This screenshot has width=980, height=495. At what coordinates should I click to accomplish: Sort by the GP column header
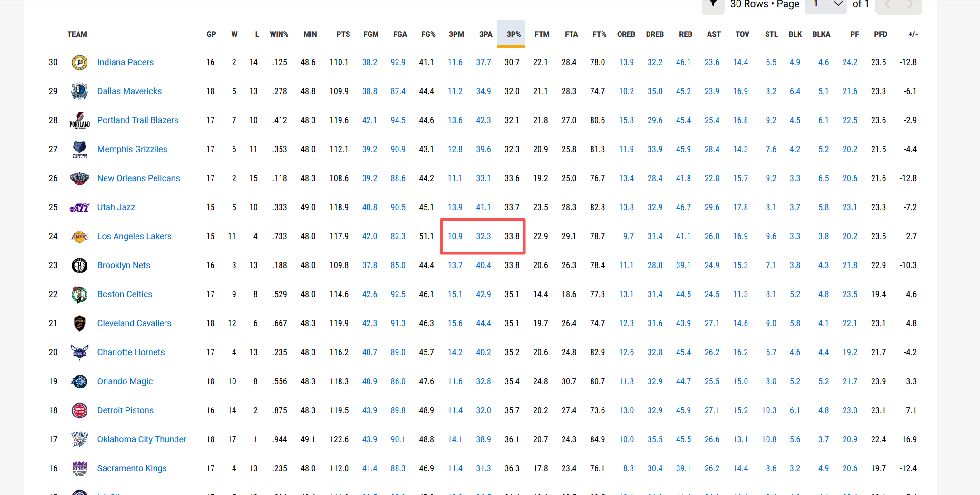[211, 34]
